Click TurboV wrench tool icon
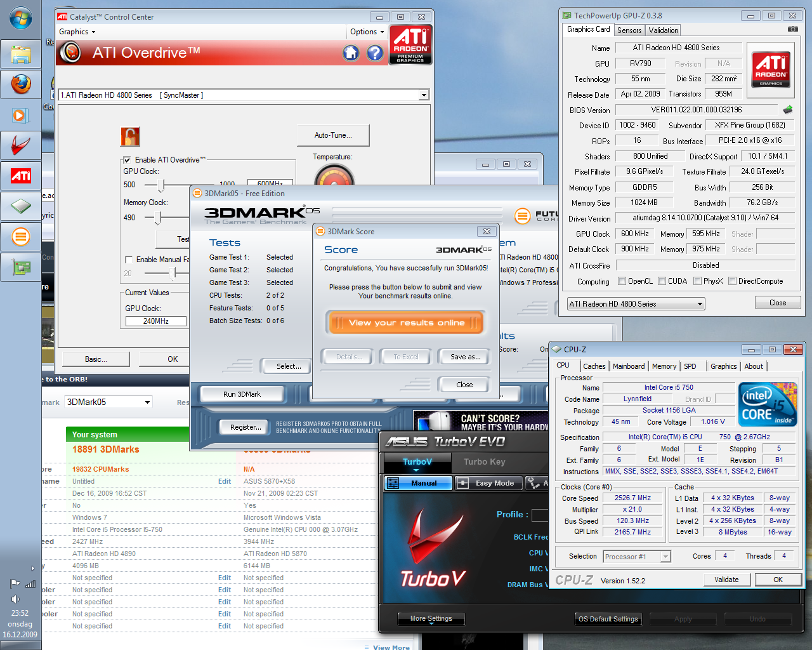The image size is (812, 650). click(534, 483)
